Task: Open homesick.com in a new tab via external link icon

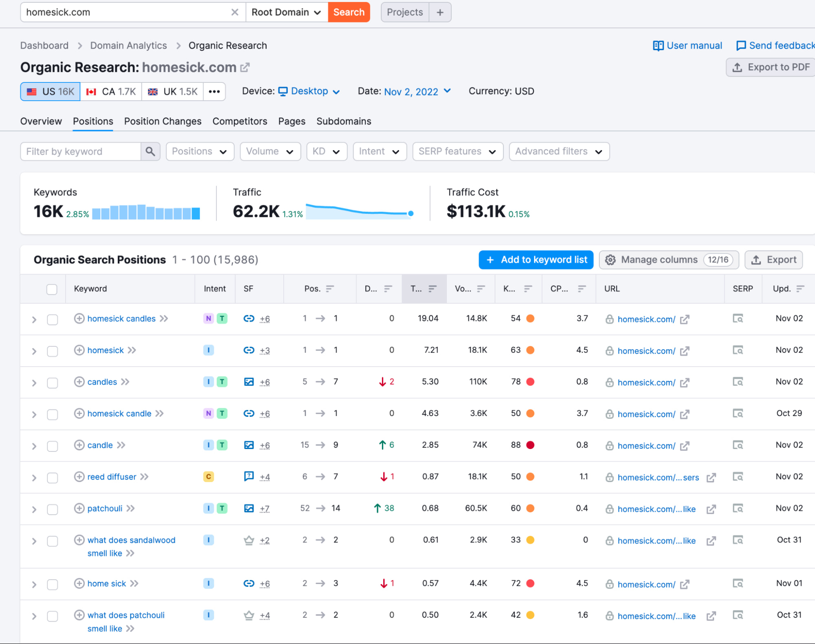Action: click(x=244, y=67)
